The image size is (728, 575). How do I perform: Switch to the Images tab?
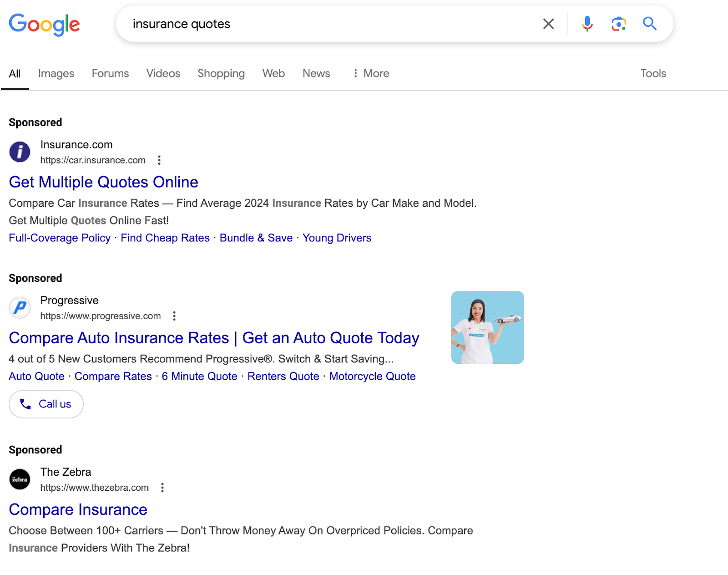pyautogui.click(x=56, y=73)
